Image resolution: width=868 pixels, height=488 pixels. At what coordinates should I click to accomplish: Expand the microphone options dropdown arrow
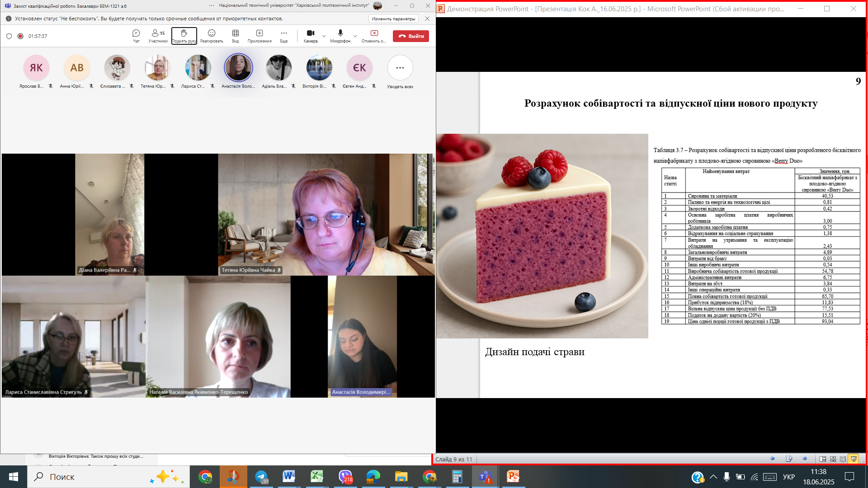(x=355, y=36)
